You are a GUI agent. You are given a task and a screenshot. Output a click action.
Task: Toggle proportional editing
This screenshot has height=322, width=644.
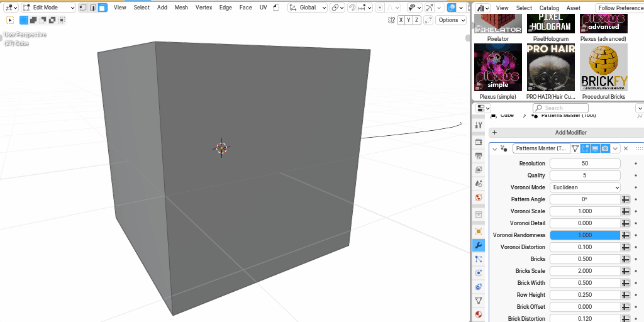(x=380, y=8)
